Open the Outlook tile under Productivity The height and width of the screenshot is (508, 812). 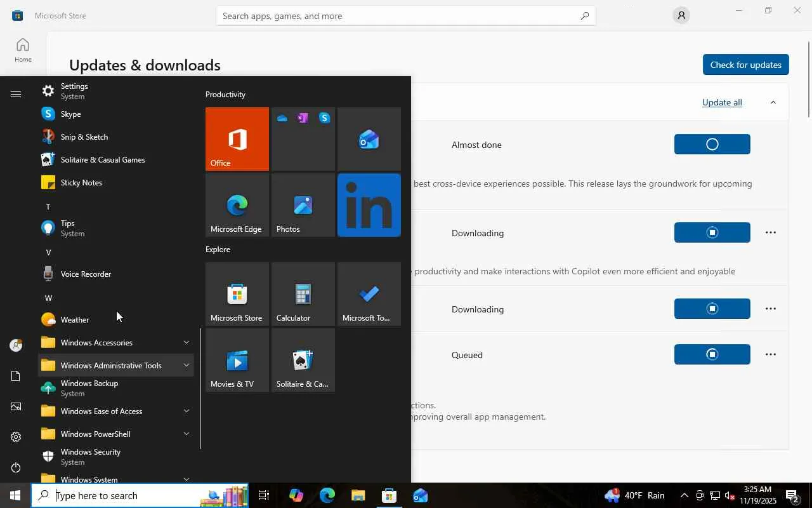pyautogui.click(x=369, y=139)
